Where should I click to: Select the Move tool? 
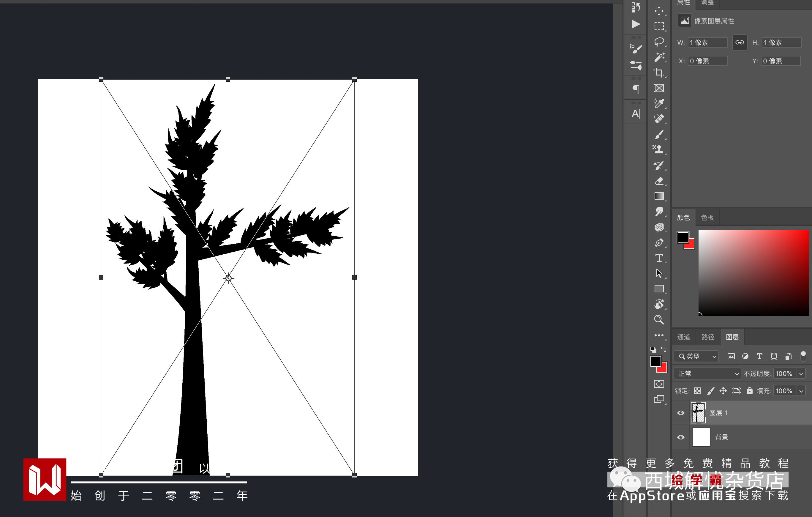(x=659, y=11)
